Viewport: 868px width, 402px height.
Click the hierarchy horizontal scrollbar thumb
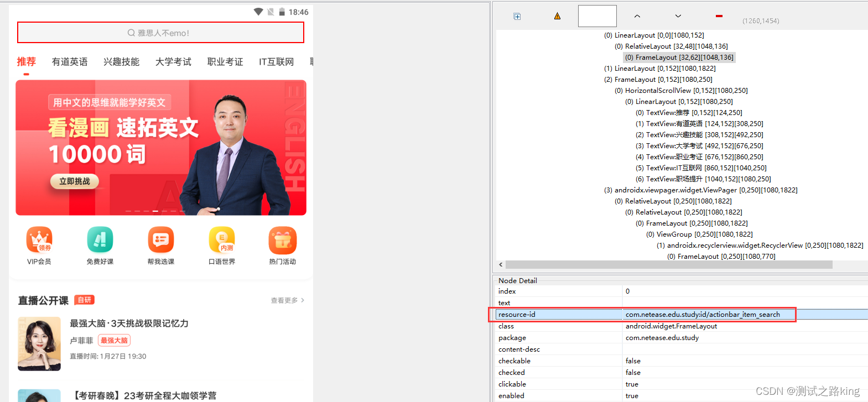669,265
